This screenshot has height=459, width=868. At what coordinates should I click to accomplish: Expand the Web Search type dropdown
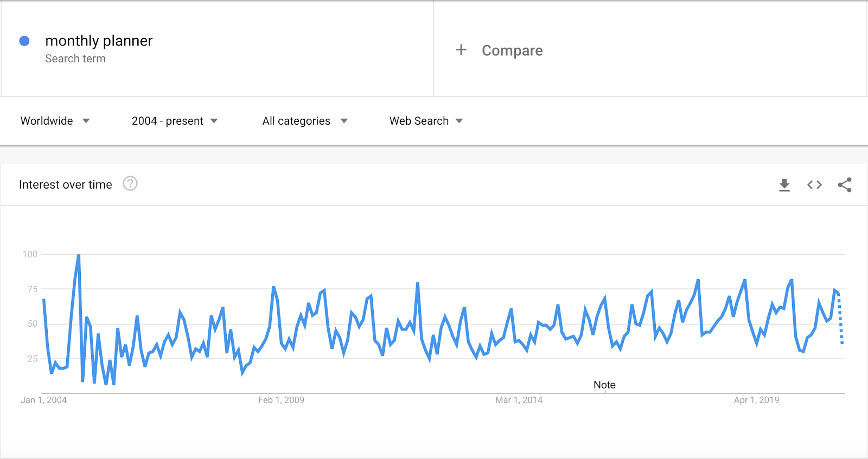[x=426, y=121]
